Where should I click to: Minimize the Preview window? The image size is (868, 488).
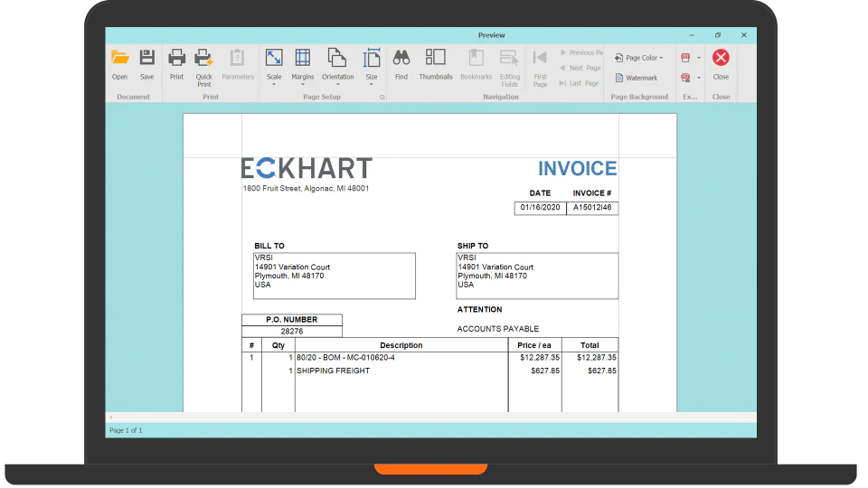tap(692, 35)
